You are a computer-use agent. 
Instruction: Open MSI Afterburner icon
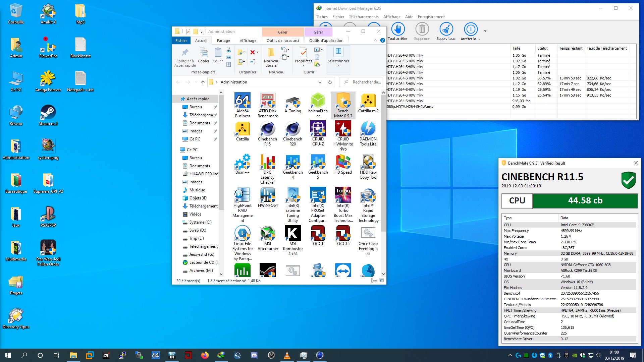(x=268, y=238)
